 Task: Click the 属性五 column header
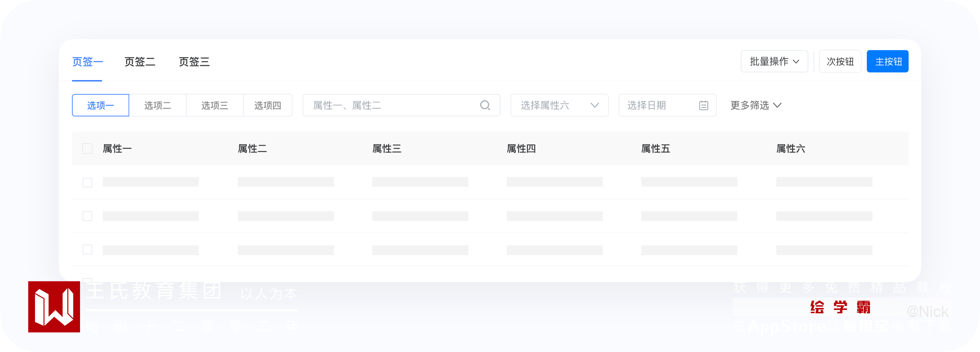655,149
